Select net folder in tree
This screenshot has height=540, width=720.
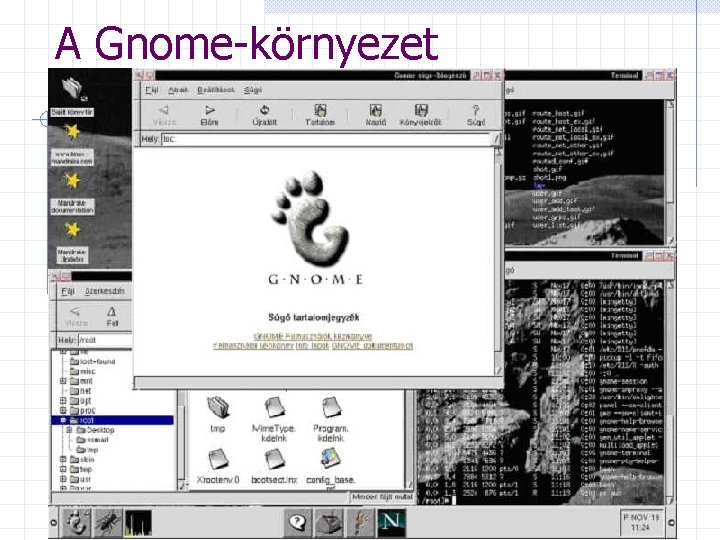tap(80, 391)
